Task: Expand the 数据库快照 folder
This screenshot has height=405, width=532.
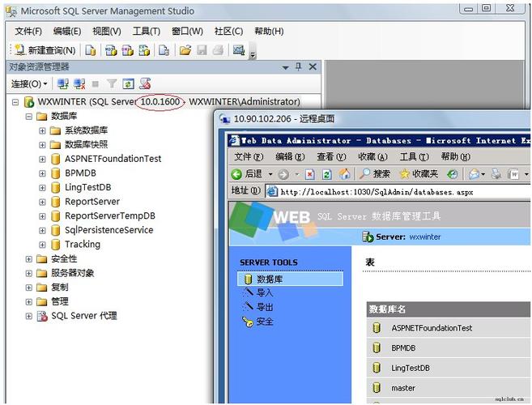Action: pos(42,145)
